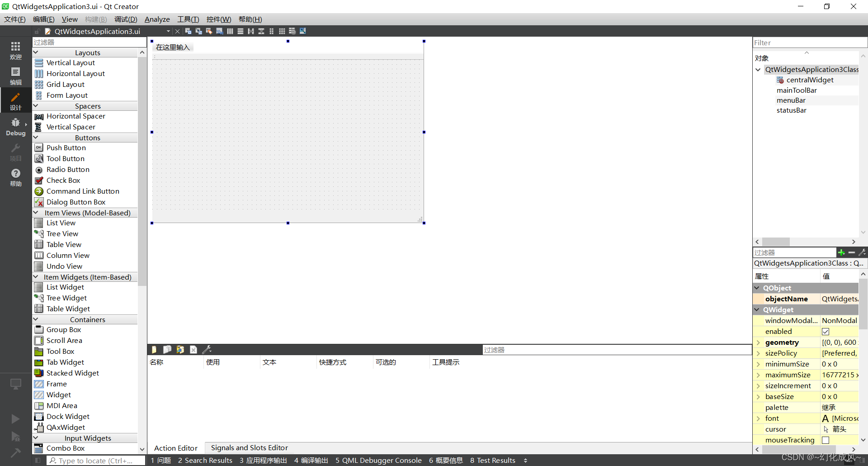Image resolution: width=868 pixels, height=466 pixels.
Task: Toggle the enabled property checkbox
Action: pyautogui.click(x=826, y=332)
